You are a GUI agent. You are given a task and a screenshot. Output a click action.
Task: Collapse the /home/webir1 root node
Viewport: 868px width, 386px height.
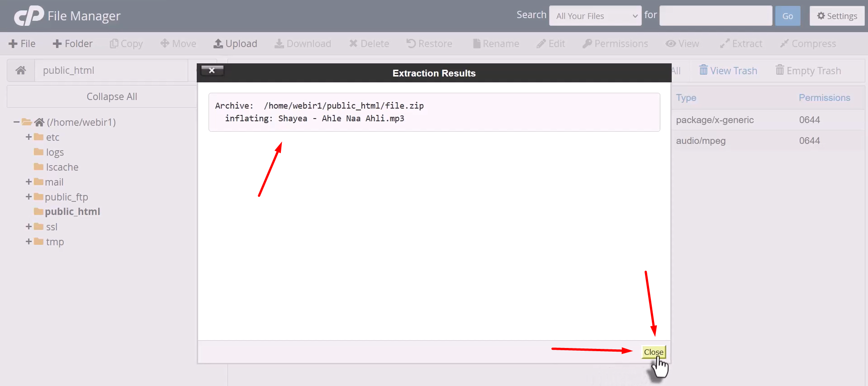(17, 122)
